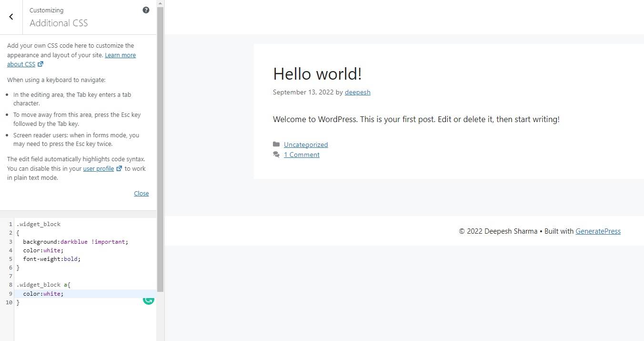Click the folder category icon
The width and height of the screenshot is (644, 341).
[276, 144]
